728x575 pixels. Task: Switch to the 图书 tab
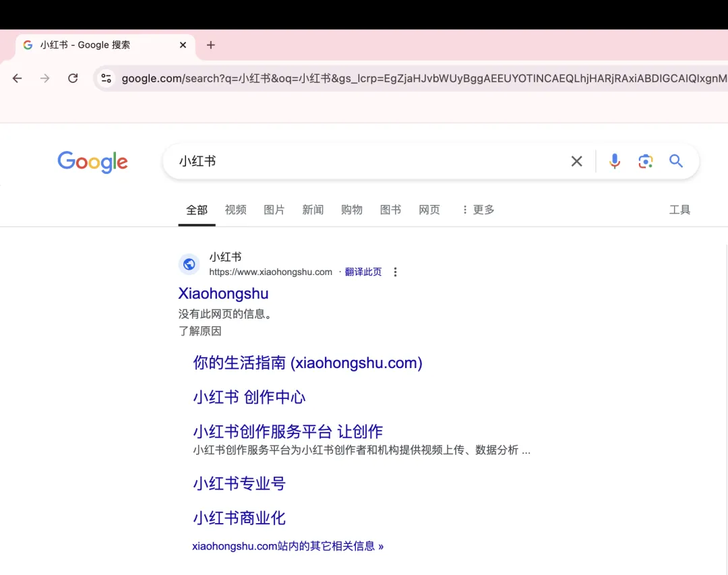(x=390, y=210)
